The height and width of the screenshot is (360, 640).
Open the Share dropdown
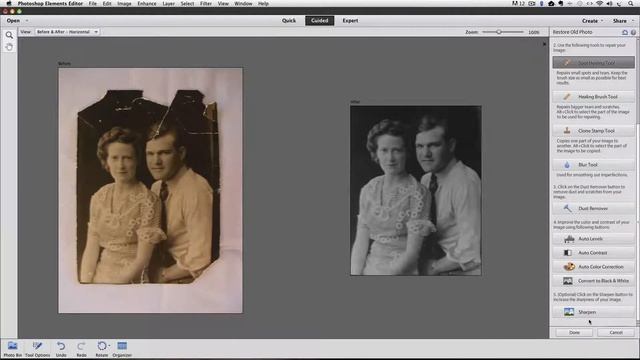[622, 21]
